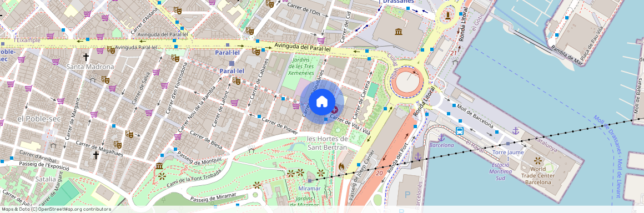Click the shelter icon below road shield 21

(455, 62)
